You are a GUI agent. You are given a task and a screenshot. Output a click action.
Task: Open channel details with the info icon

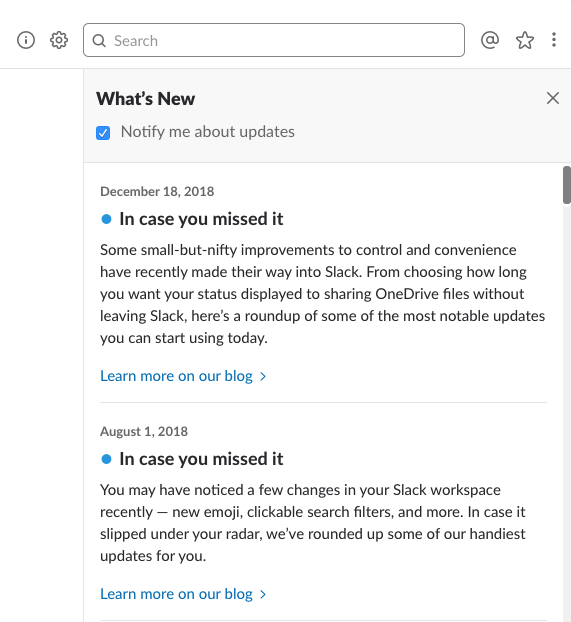pos(26,40)
